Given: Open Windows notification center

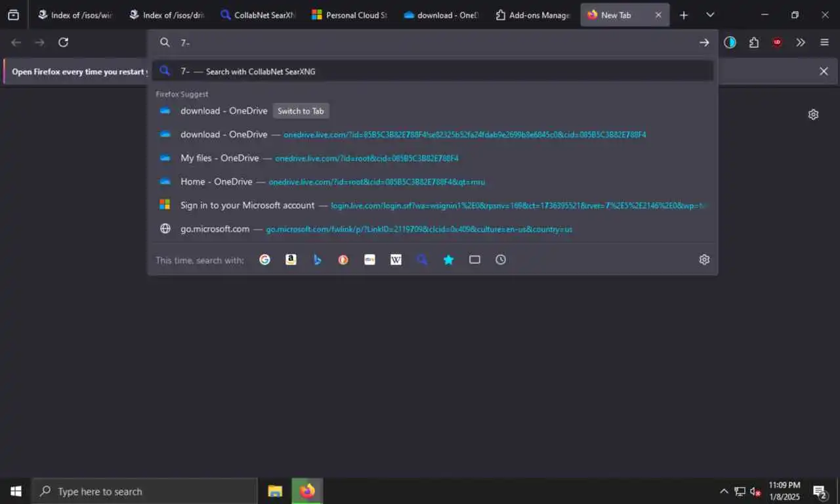Looking at the screenshot, I should pyautogui.click(x=820, y=491).
